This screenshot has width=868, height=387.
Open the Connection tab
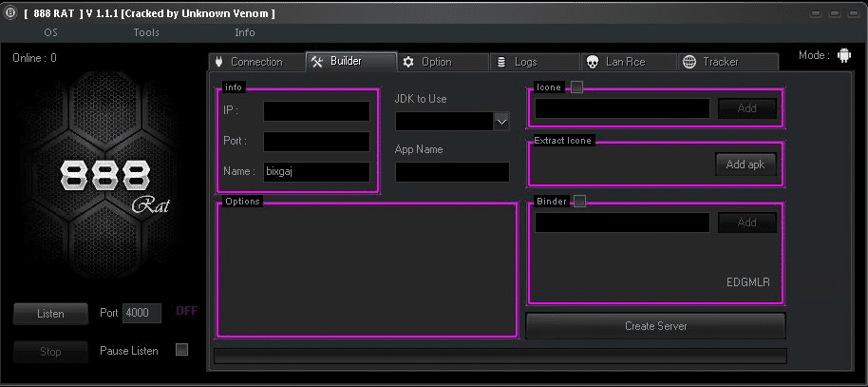pyautogui.click(x=256, y=62)
